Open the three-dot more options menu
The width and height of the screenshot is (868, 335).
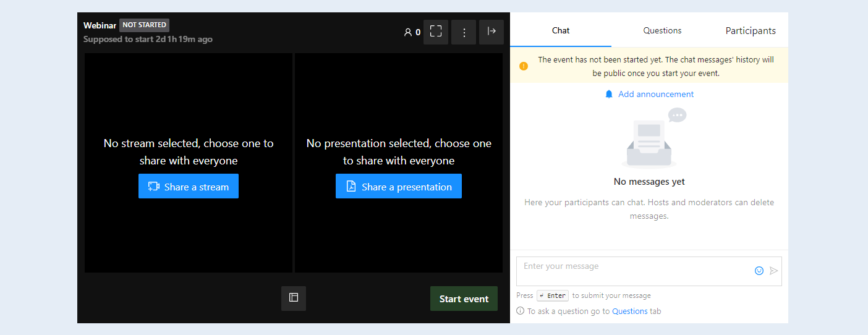coord(464,32)
